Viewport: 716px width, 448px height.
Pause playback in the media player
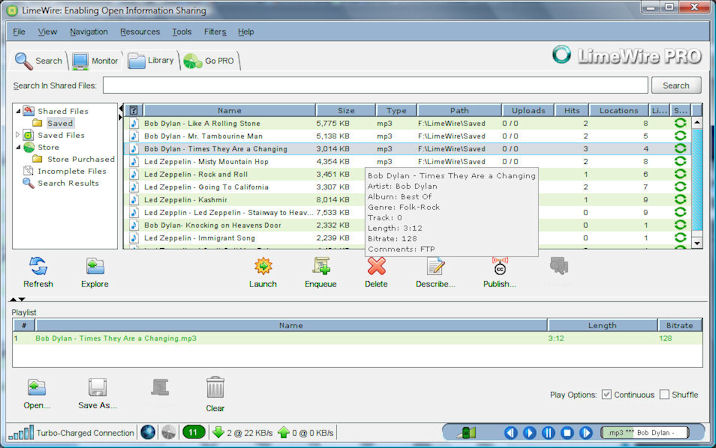click(x=548, y=432)
